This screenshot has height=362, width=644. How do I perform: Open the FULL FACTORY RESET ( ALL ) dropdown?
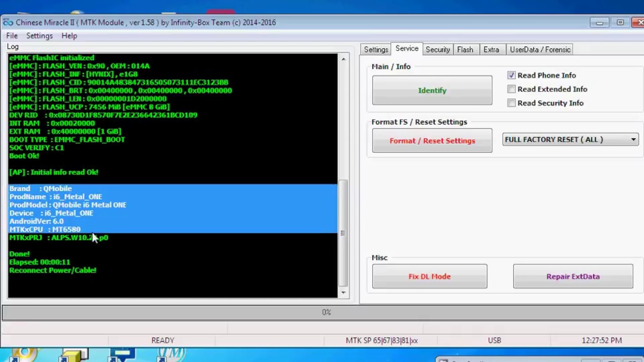[571, 140]
